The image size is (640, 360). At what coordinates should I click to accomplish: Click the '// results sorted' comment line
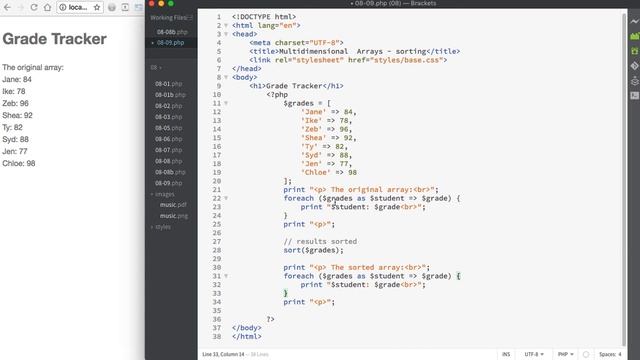click(x=320, y=242)
